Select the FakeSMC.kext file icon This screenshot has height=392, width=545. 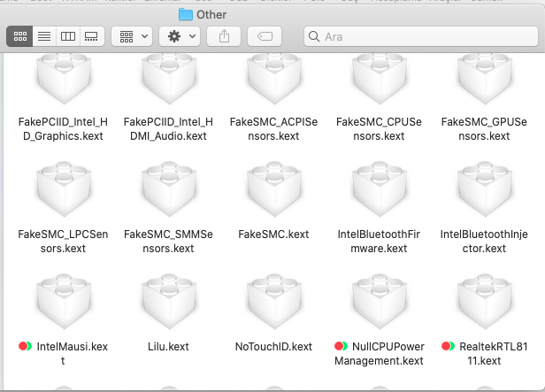pyautogui.click(x=273, y=191)
